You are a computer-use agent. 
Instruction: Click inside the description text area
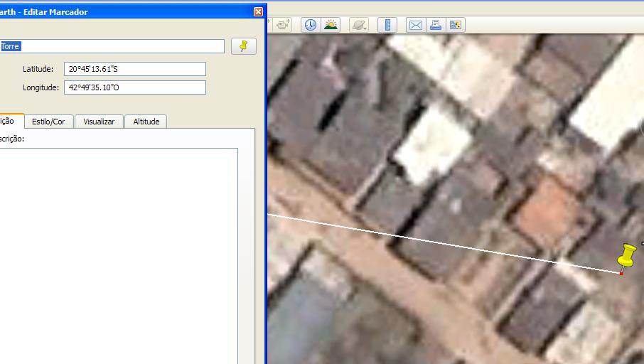pyautogui.click(x=118, y=255)
